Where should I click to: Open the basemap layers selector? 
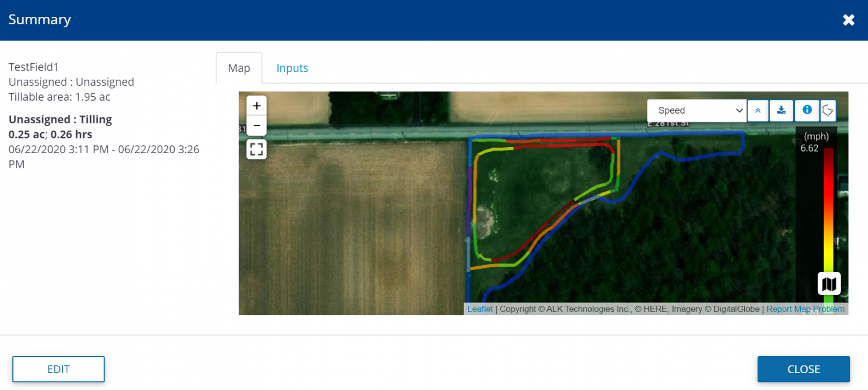pyautogui.click(x=828, y=283)
